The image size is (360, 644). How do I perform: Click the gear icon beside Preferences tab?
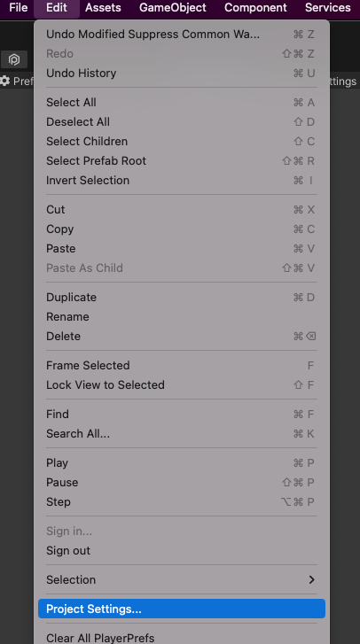[x=5, y=81]
